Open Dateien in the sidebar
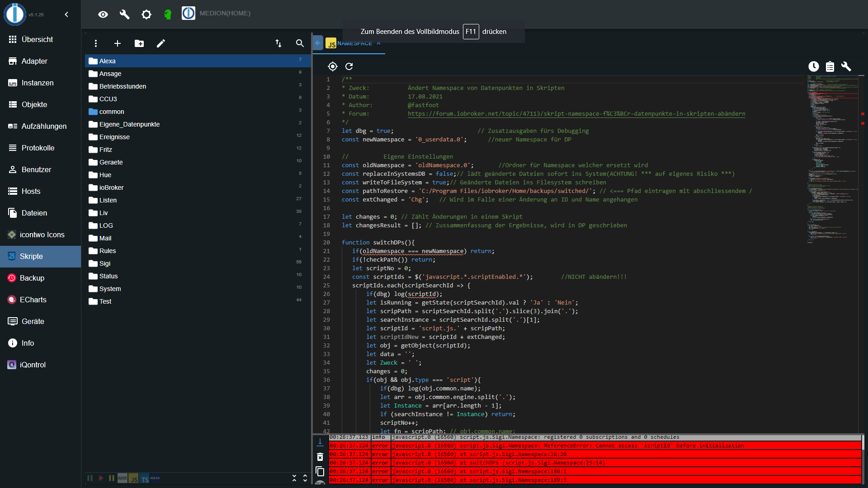 pyautogui.click(x=41, y=213)
